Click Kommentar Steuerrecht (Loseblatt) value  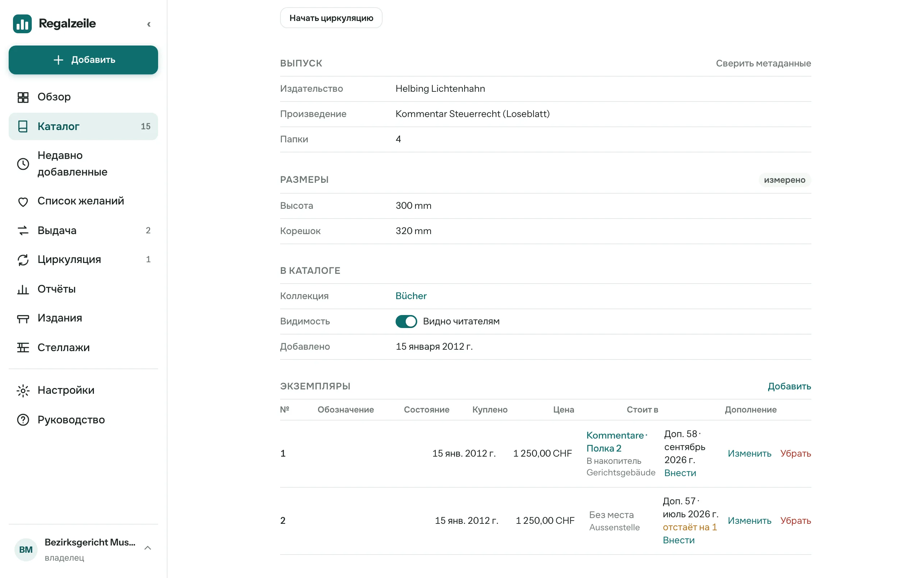(x=473, y=114)
